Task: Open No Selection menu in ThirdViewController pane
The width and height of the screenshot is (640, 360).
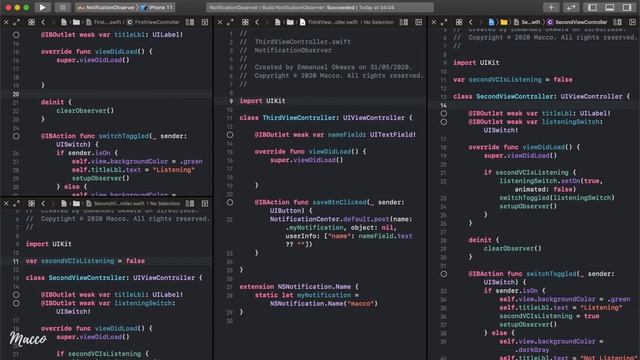Action: (378, 22)
